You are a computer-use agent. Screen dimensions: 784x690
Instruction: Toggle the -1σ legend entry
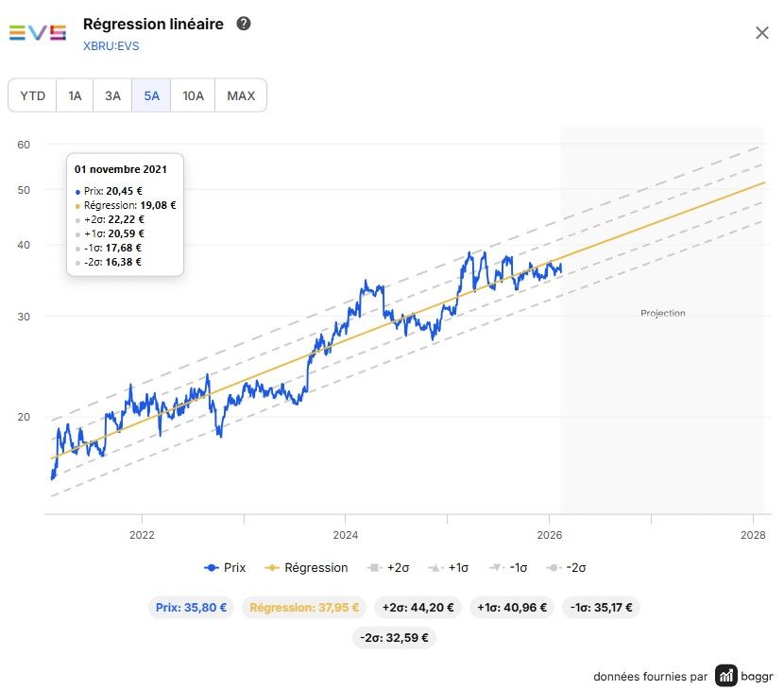508,567
